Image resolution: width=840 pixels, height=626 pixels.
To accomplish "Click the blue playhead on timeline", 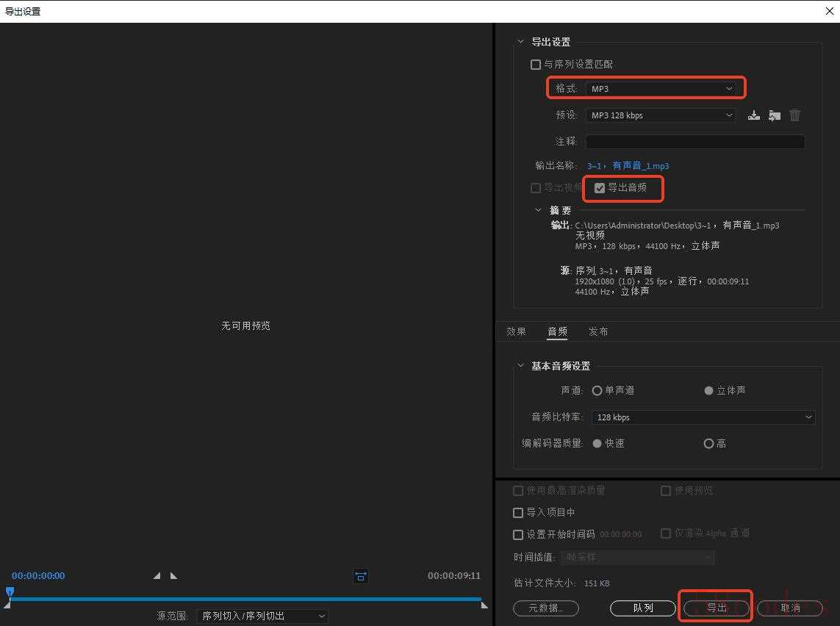I will [10, 591].
